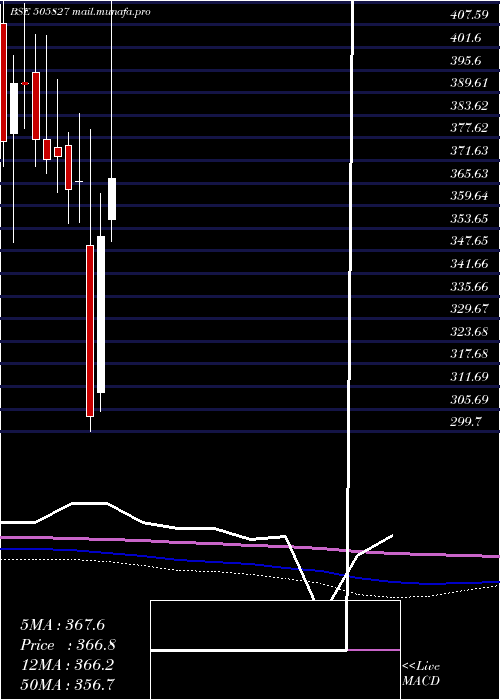Click the Price : 366.8 readout
This screenshot has height=700, width=500.
tap(68, 645)
